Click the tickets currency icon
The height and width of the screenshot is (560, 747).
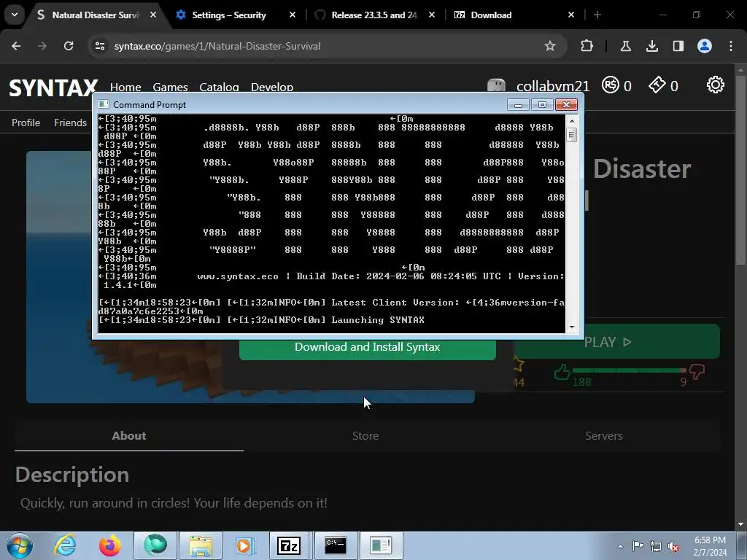click(657, 85)
